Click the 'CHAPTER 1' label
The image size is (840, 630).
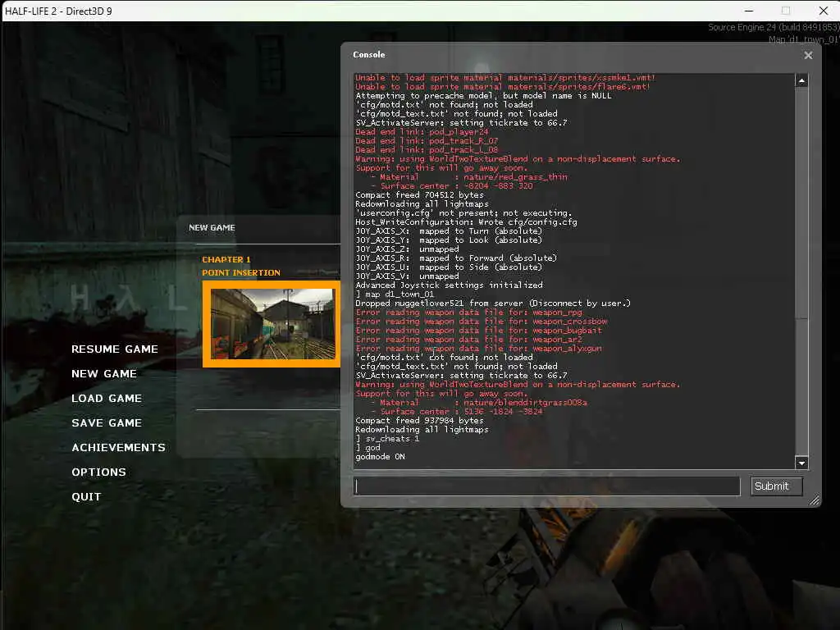(x=226, y=259)
